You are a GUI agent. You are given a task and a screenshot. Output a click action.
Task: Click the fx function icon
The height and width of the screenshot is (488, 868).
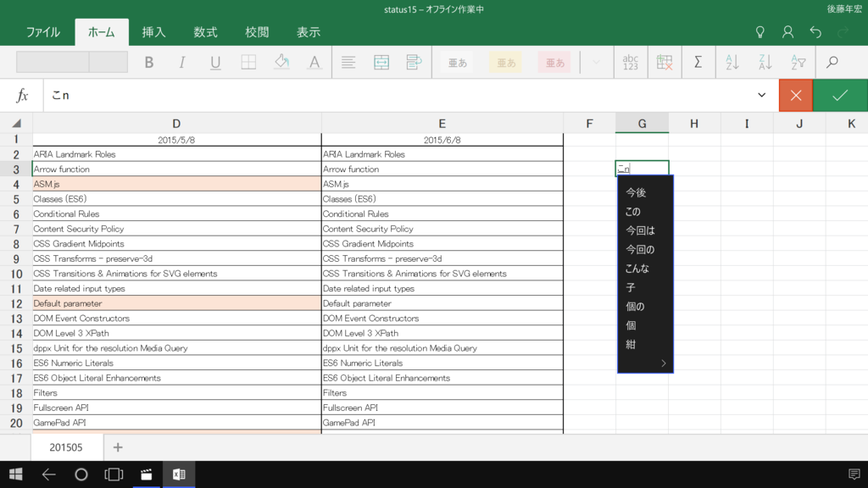pyautogui.click(x=22, y=95)
